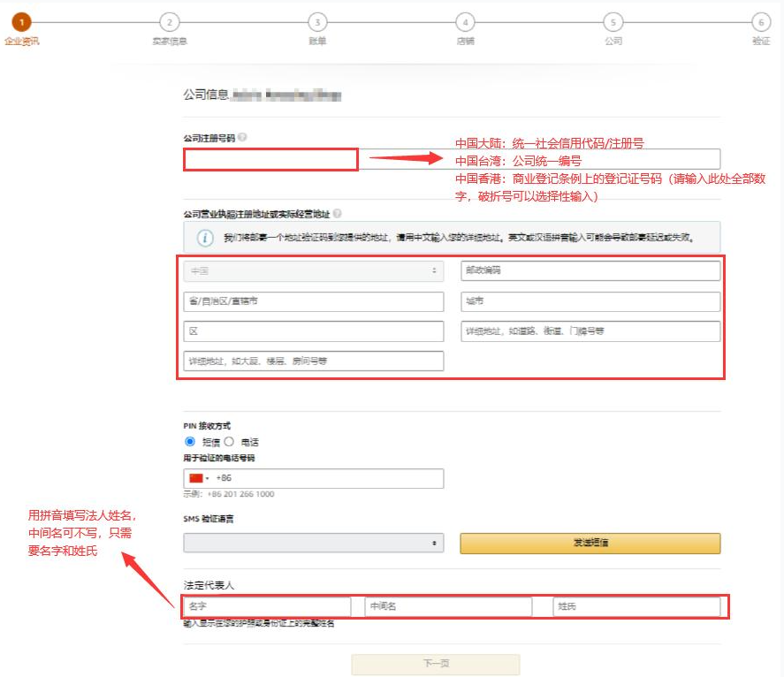Click step 3 circle 账单
784x677 pixels.
tap(317, 22)
